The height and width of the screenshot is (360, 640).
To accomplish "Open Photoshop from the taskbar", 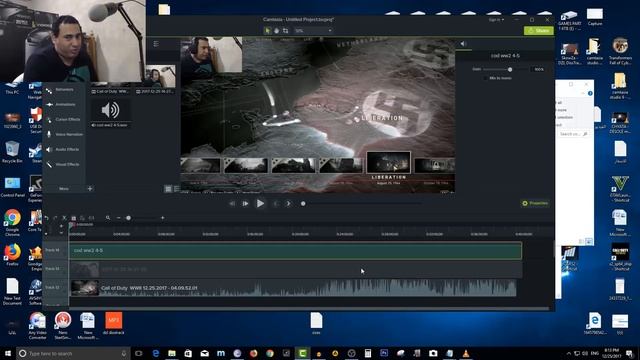I will [x=384, y=353].
